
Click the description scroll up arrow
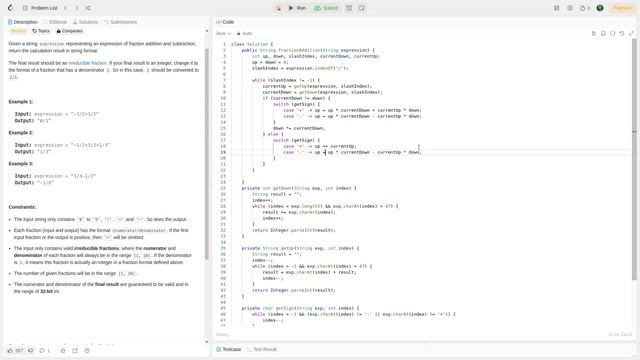[207, 31]
